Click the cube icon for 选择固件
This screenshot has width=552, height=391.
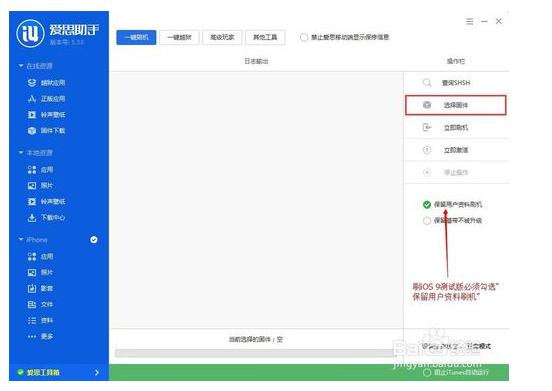pyautogui.click(x=427, y=105)
